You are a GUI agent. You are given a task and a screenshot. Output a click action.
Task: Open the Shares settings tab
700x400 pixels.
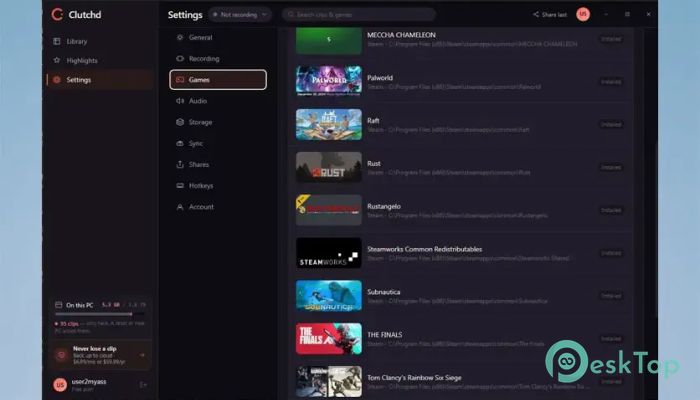pos(218,164)
